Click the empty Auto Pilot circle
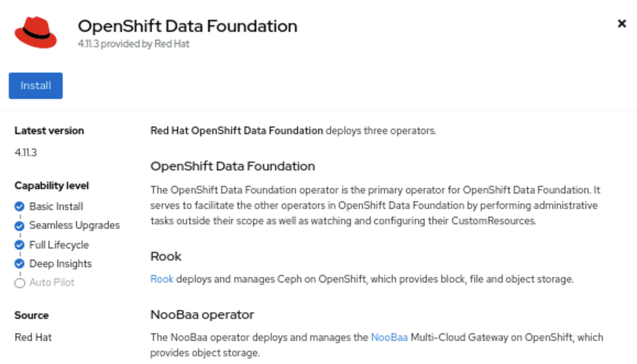This screenshot has height=364, width=637. tap(19, 283)
